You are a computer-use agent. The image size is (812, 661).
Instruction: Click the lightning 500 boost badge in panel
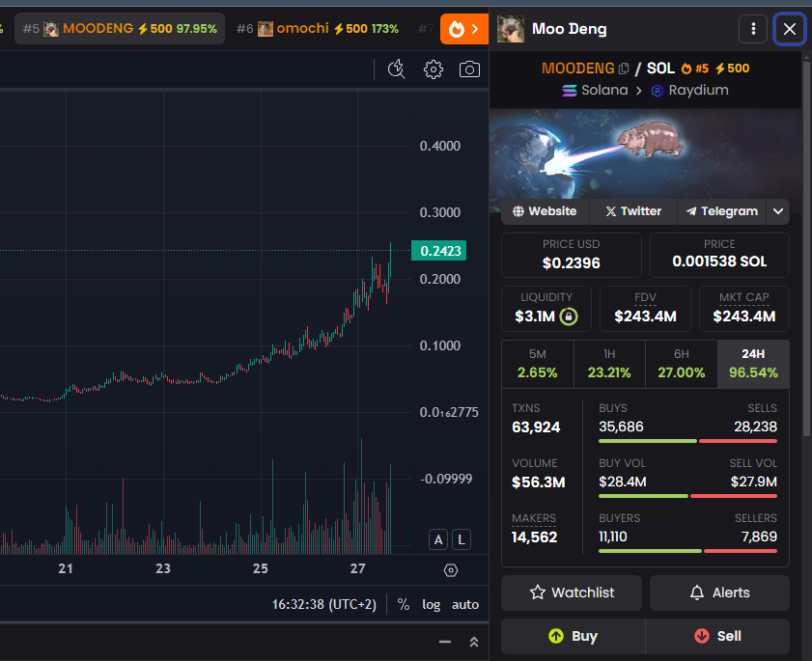pyautogui.click(x=732, y=69)
